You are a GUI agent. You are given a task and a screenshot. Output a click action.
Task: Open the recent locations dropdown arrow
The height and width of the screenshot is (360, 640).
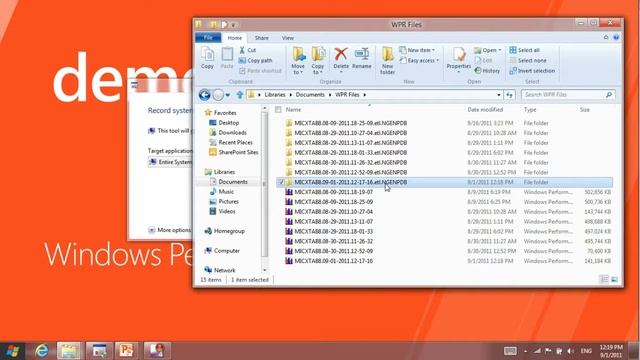click(x=228, y=95)
